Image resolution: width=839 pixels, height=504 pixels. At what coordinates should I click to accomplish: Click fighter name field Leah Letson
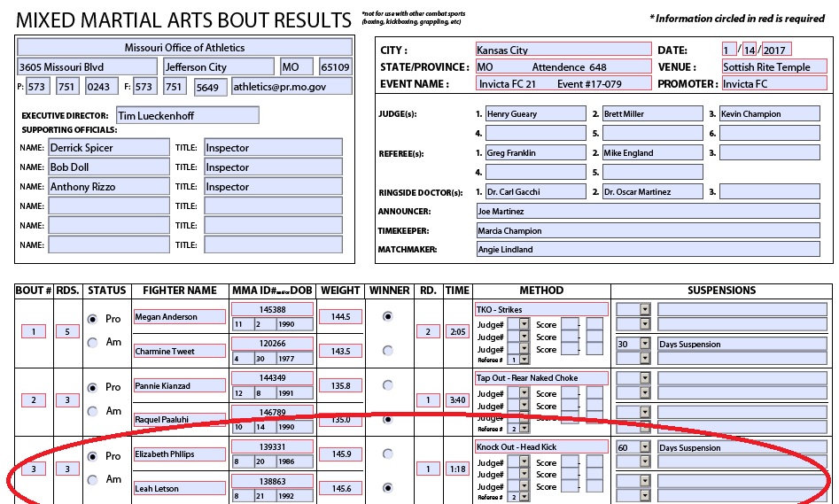180,488
